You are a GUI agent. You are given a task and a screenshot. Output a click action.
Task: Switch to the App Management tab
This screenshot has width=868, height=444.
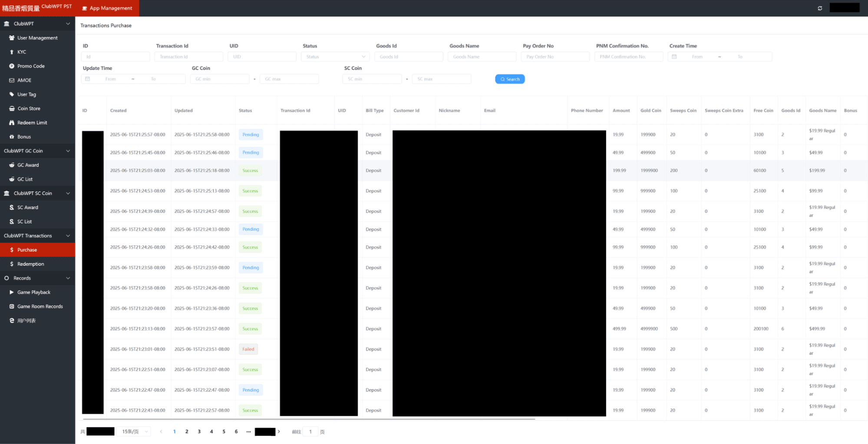pos(107,8)
